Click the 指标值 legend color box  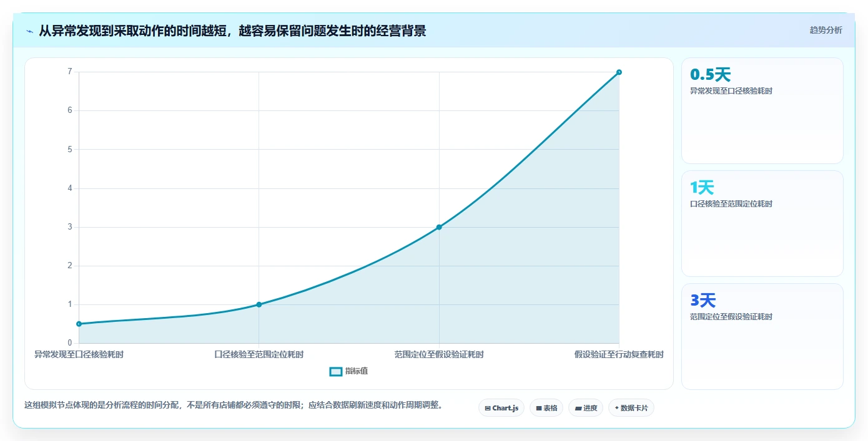[x=336, y=371]
